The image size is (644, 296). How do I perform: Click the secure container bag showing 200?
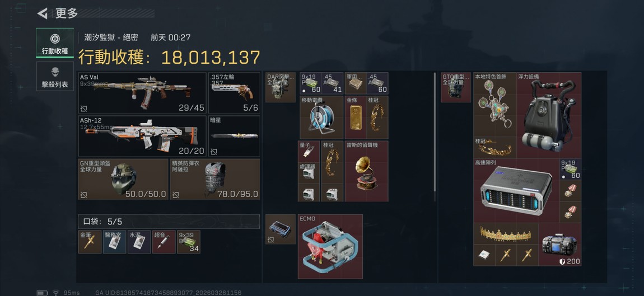[x=559, y=245]
